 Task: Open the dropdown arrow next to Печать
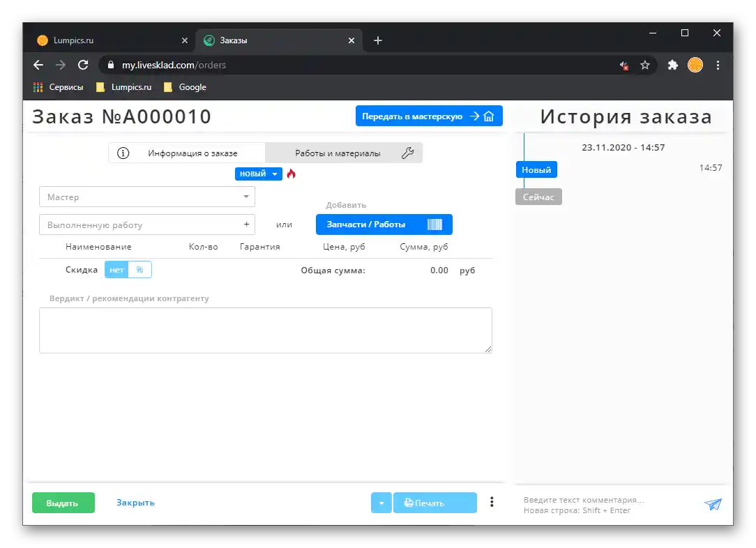(x=381, y=502)
